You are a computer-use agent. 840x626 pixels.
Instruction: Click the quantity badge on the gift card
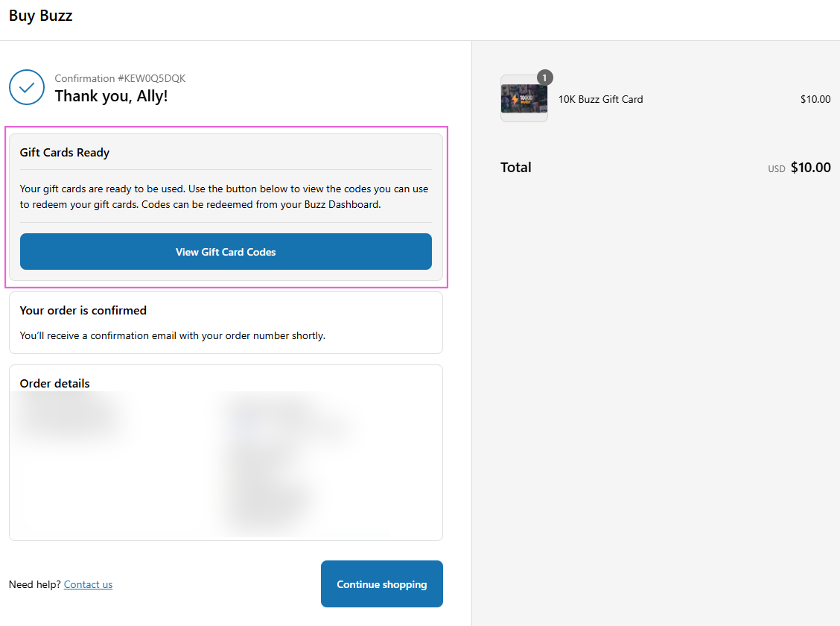pyautogui.click(x=545, y=78)
